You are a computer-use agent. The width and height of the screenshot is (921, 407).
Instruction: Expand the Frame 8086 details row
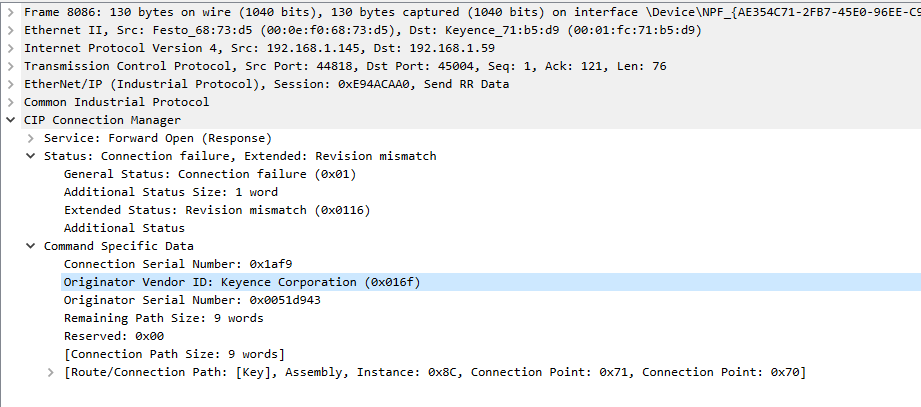[10, 12]
